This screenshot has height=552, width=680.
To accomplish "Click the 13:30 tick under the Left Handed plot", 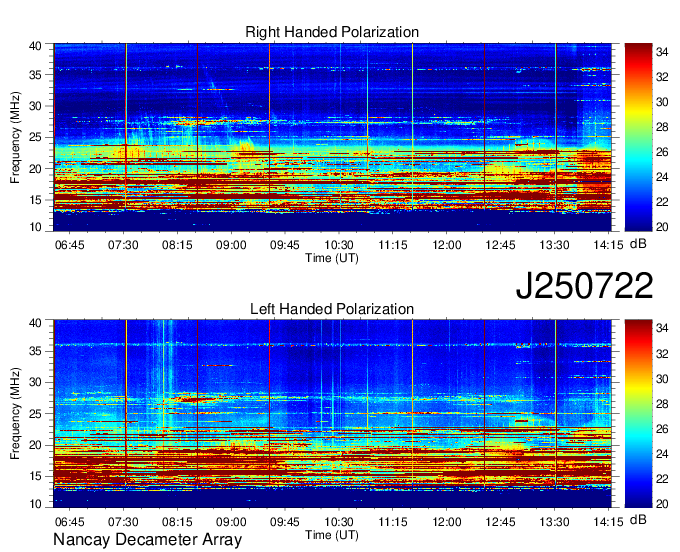I will point(554,522).
